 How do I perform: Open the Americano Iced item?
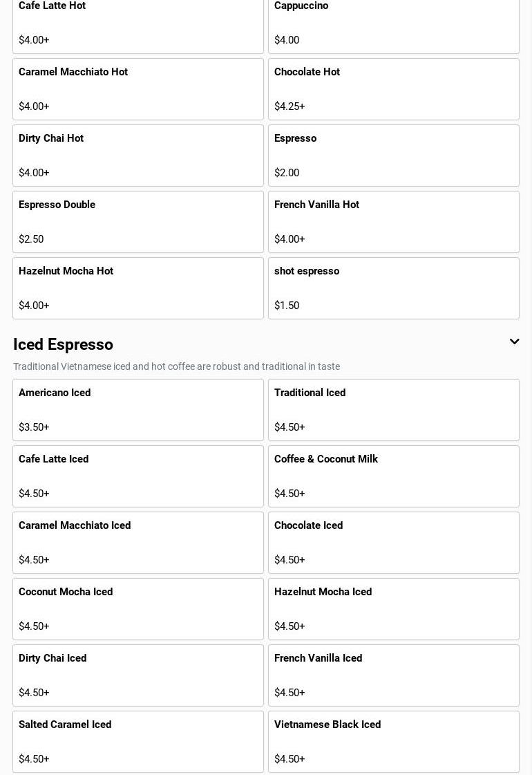pos(138,410)
